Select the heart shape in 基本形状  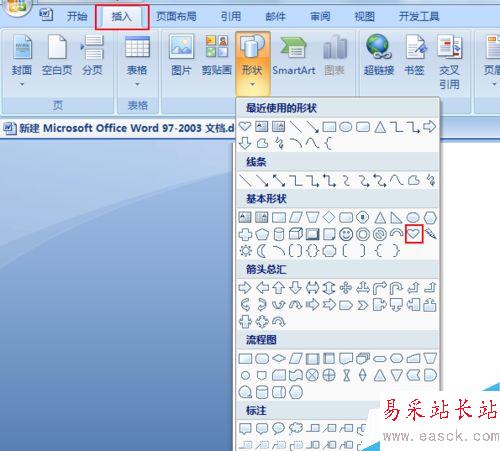414,234
